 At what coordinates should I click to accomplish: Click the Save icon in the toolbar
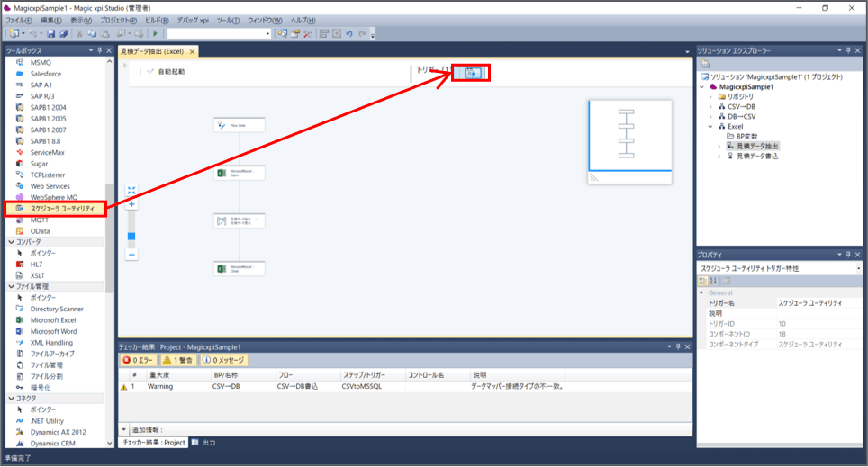click(x=51, y=33)
